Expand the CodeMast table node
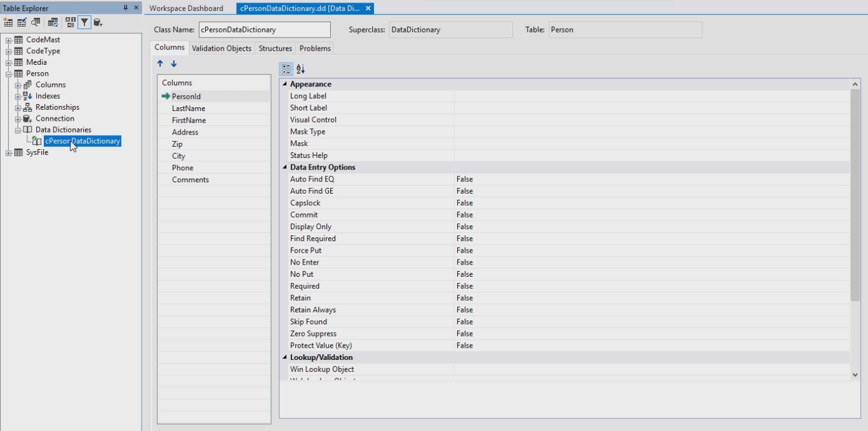The height and width of the screenshot is (431, 868). click(x=9, y=40)
